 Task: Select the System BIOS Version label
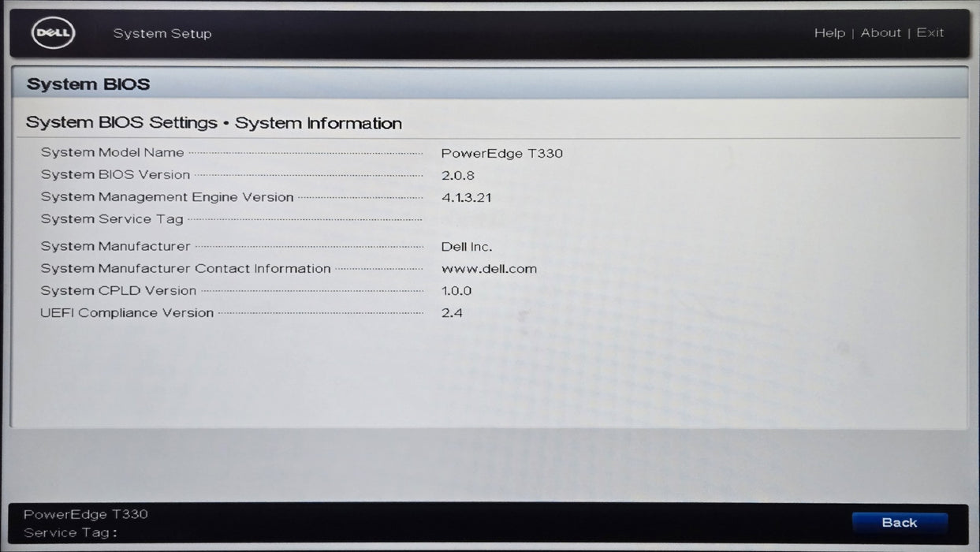pos(115,175)
